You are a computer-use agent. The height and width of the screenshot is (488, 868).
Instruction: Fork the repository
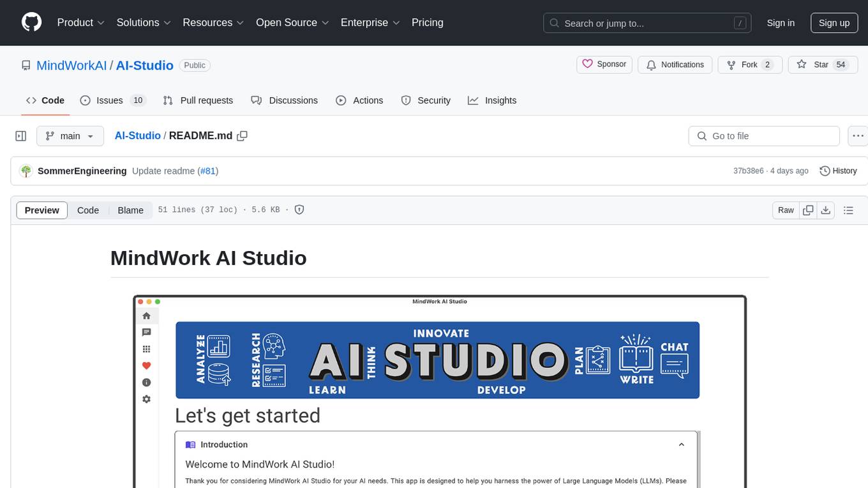coord(750,65)
